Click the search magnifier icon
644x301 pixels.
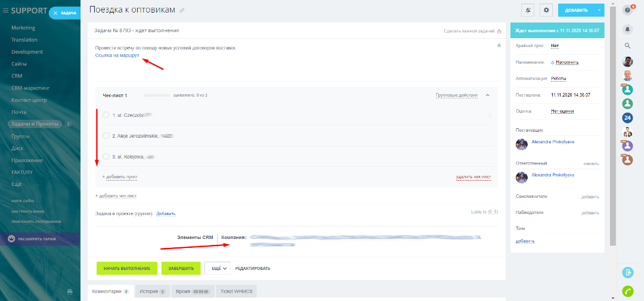(627, 45)
